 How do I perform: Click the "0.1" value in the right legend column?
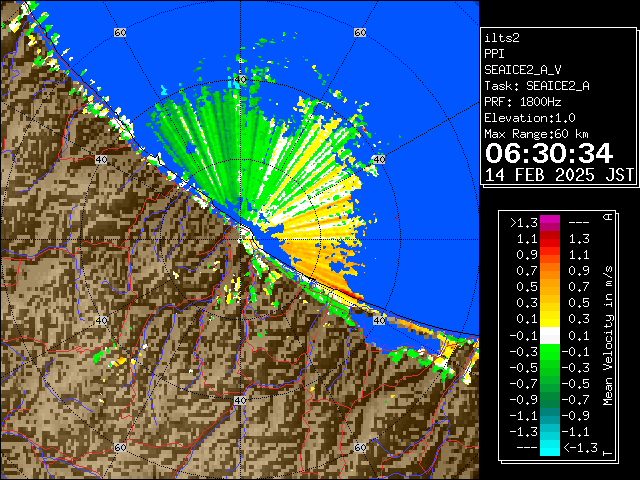pos(579,336)
